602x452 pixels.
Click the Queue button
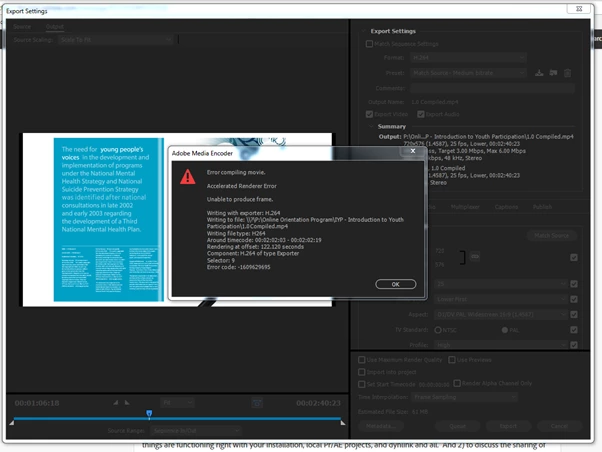(x=457, y=426)
